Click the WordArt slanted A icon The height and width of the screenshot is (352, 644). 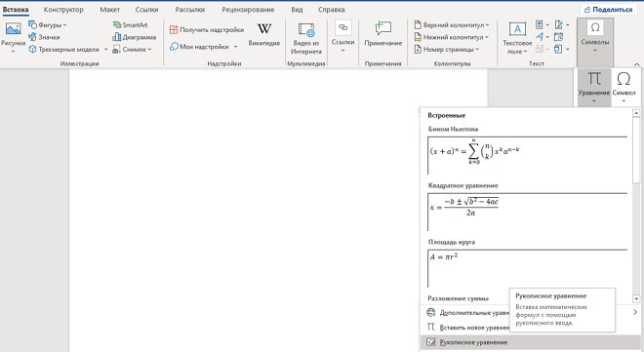point(540,37)
